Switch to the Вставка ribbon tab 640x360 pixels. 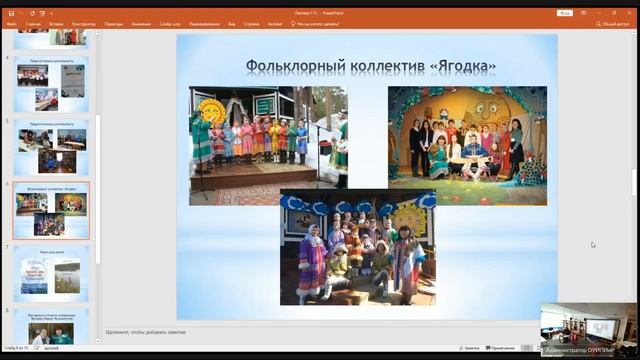[56, 24]
